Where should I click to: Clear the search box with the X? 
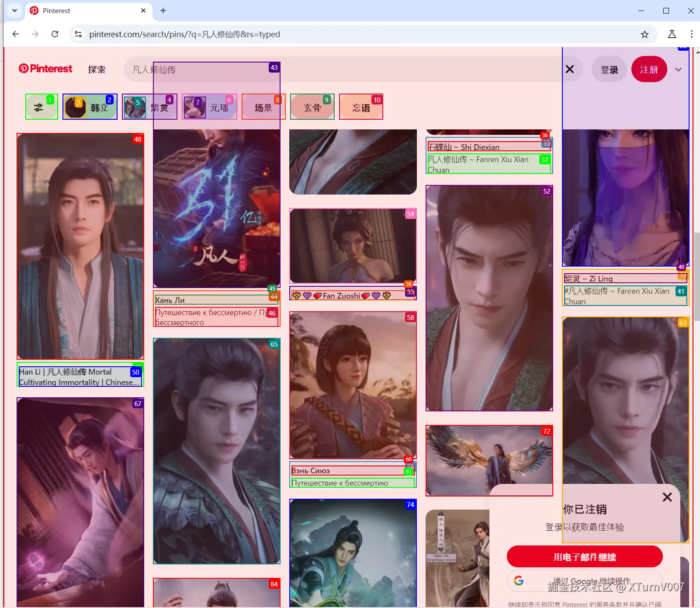570,69
